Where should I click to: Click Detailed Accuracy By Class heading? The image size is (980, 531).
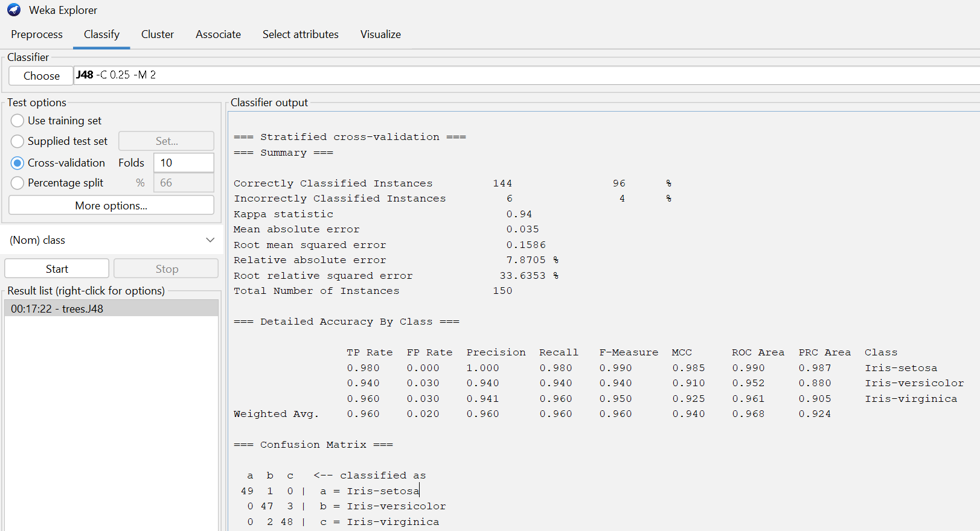(347, 322)
